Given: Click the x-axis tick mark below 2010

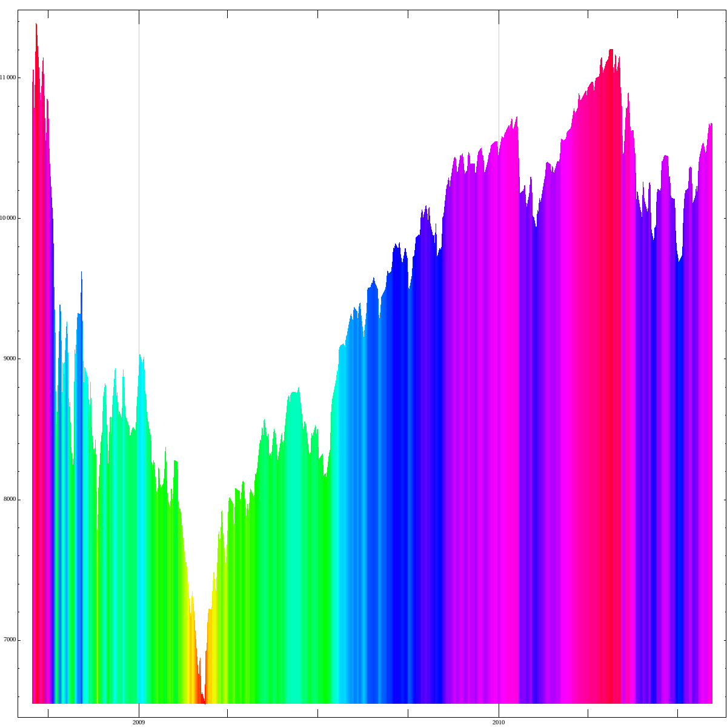Looking at the screenshot, I should click(x=499, y=715).
